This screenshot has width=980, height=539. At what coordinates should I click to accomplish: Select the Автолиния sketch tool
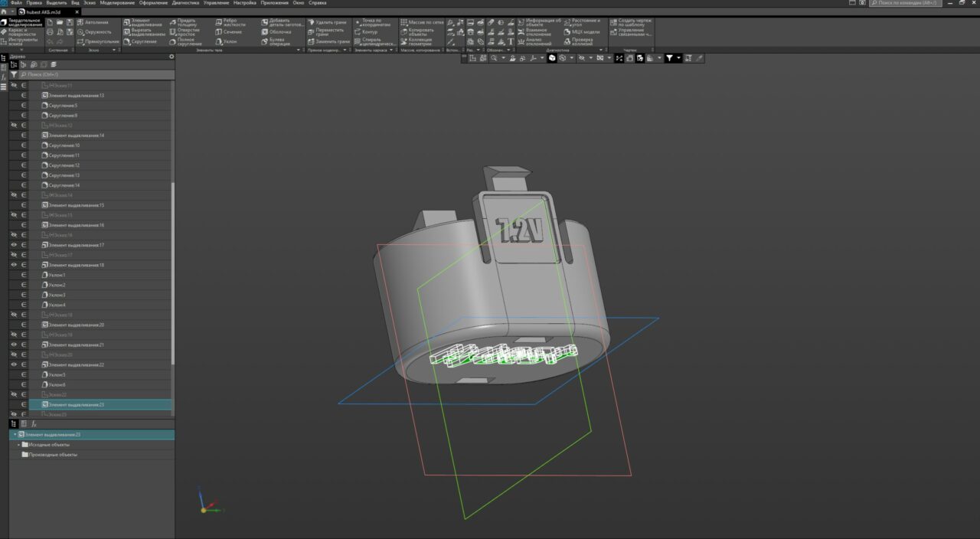pos(93,22)
